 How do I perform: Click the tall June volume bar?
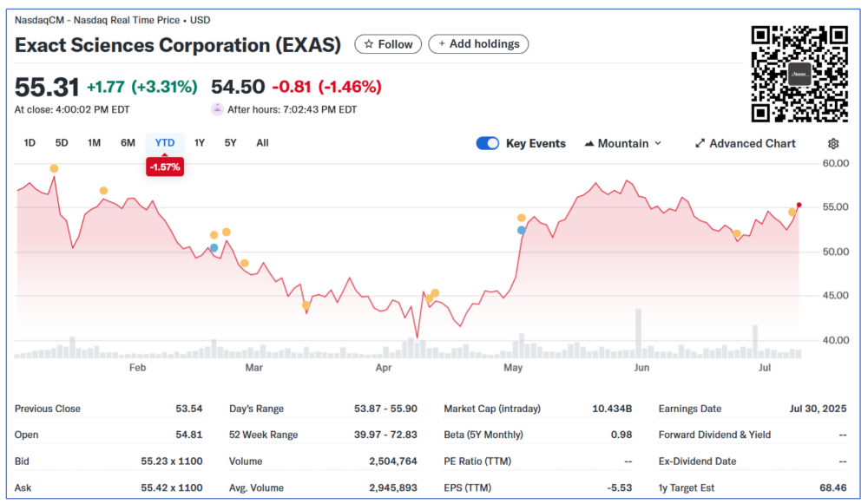(638, 333)
